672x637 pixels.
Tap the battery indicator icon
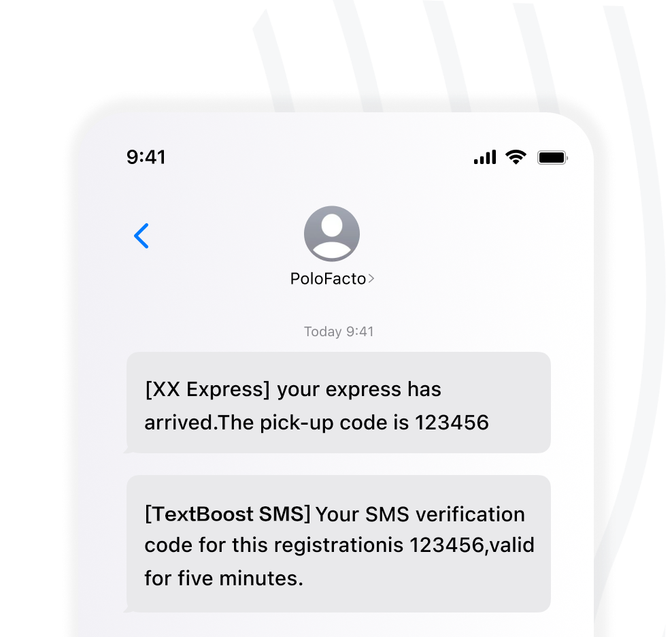pos(552,157)
